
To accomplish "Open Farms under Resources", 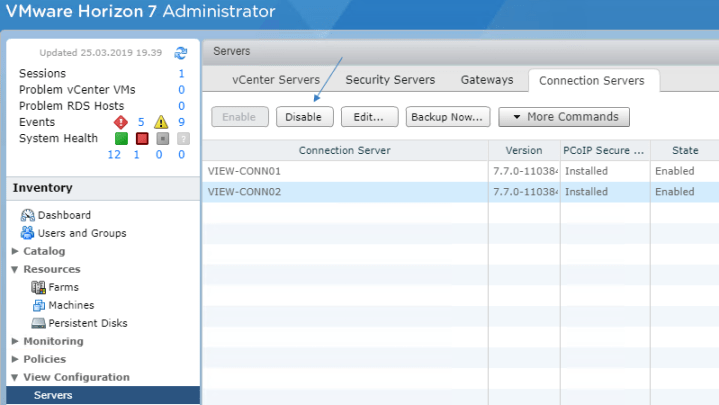I will (x=64, y=287).
